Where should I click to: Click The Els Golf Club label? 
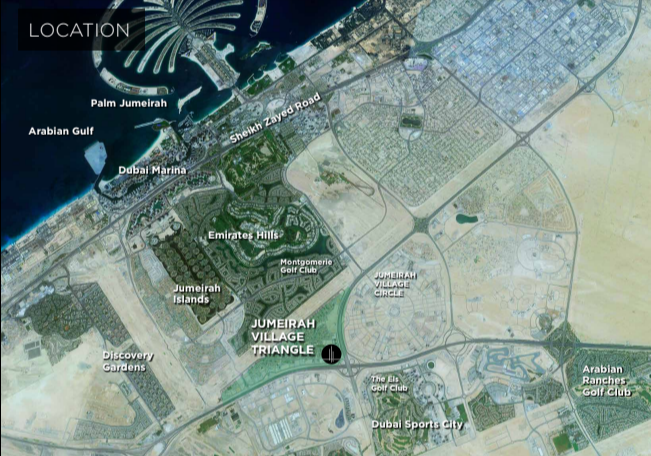[x=389, y=384]
